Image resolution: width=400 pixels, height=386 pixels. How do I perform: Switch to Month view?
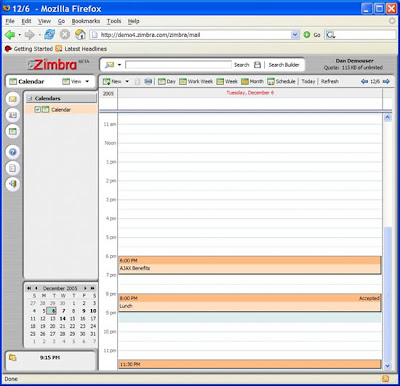pyautogui.click(x=252, y=81)
